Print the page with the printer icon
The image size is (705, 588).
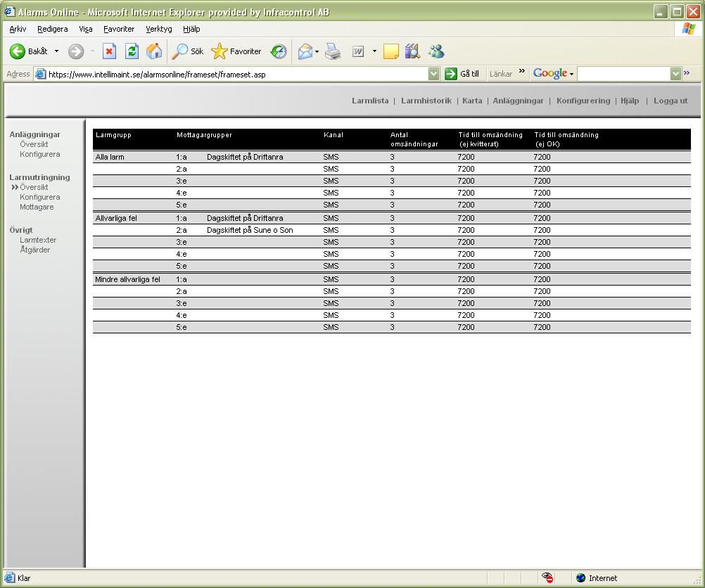click(334, 51)
